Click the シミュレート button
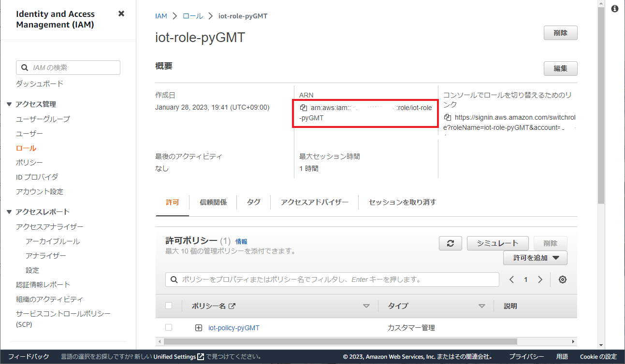Screen dimensions: 625x364 point(497,243)
